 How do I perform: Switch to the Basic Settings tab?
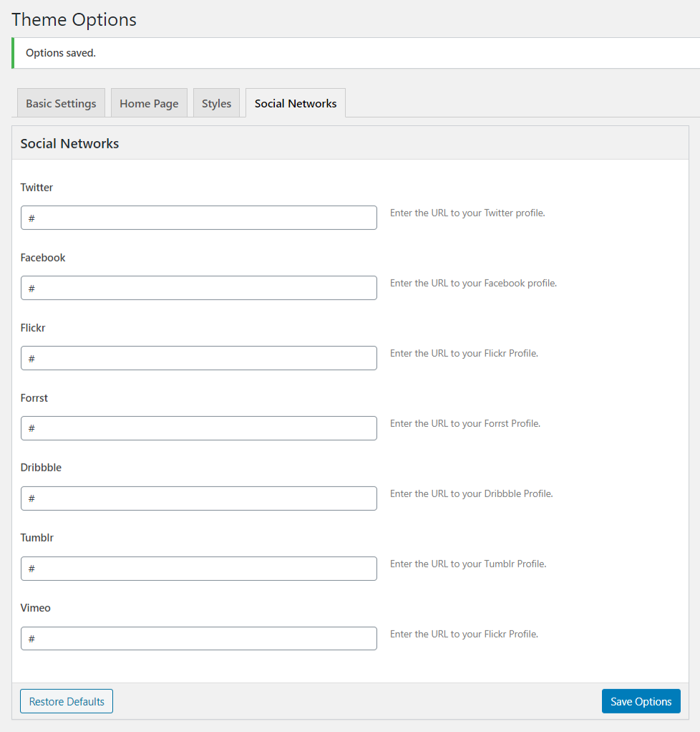(x=61, y=103)
